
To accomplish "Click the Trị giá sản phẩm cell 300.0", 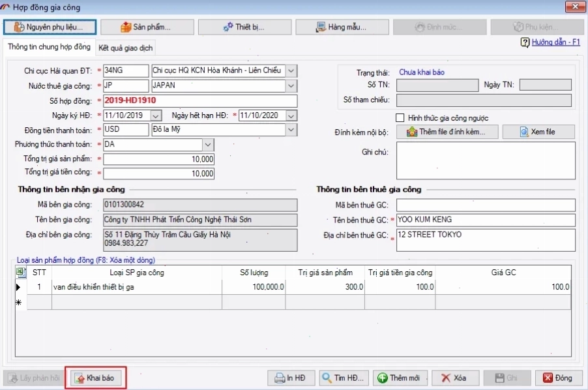I will (325, 287).
